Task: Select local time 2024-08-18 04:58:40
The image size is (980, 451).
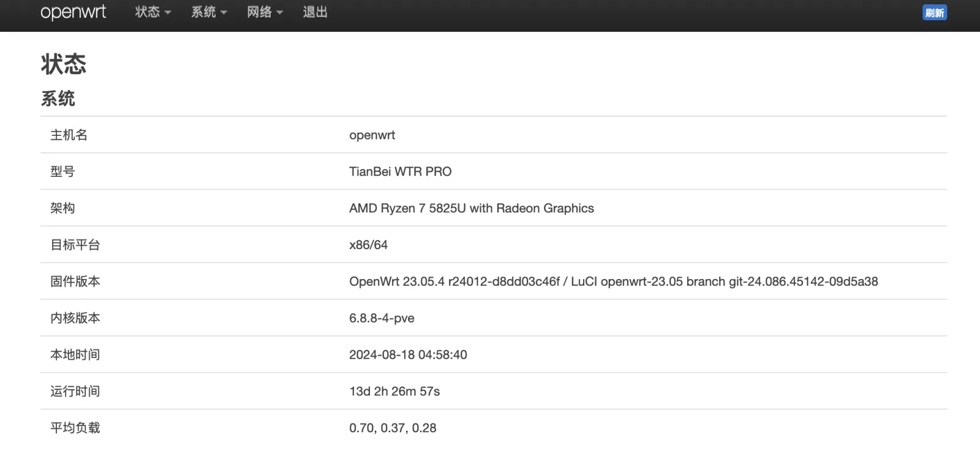Action: (408, 355)
